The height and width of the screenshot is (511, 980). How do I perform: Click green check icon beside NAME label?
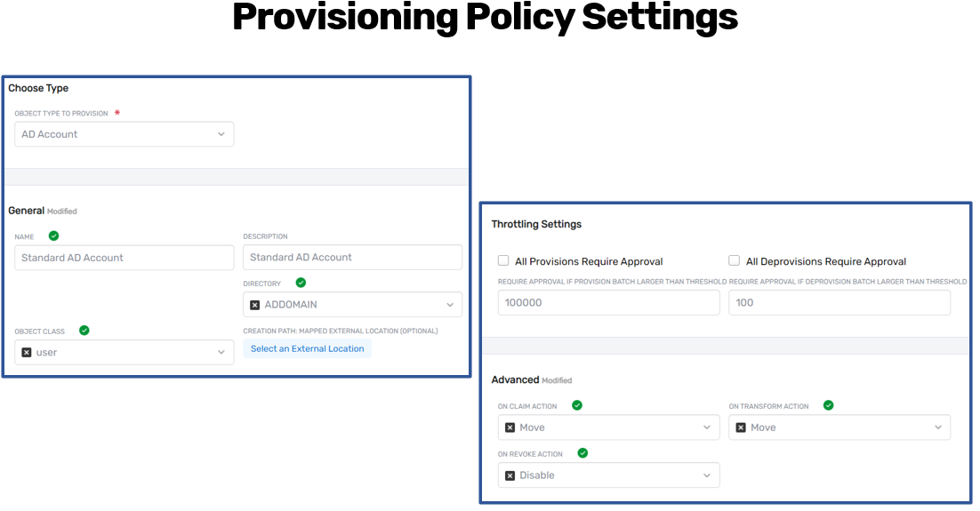tap(53, 236)
